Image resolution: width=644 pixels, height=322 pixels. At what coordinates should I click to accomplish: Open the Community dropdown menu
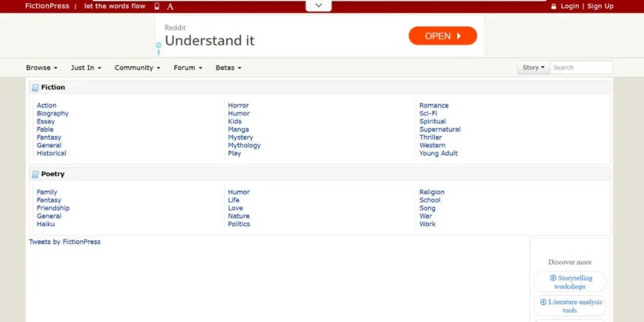pos(137,68)
